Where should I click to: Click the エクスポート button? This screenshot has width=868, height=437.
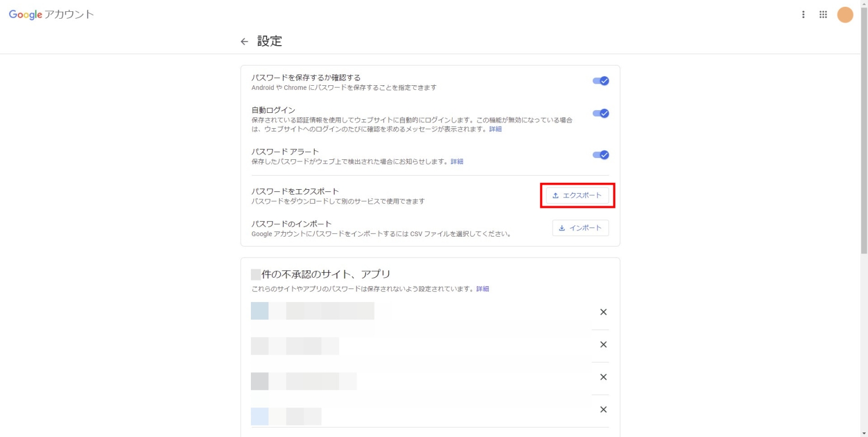(577, 195)
